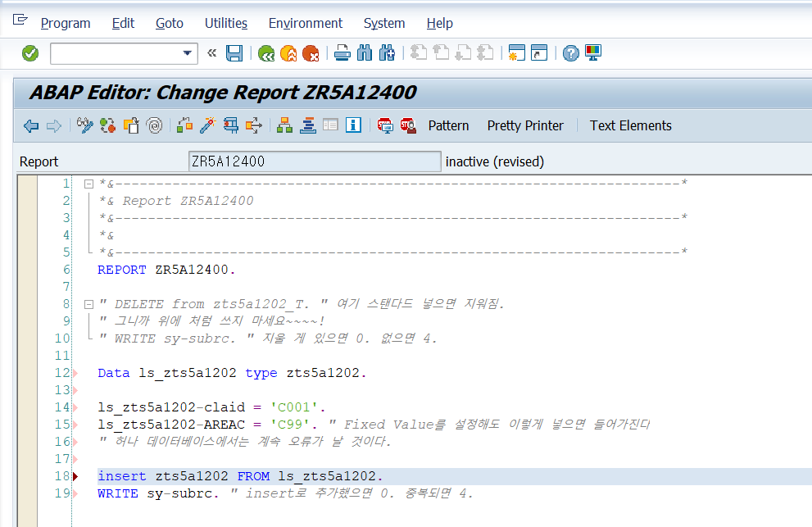Set session breakpoint icon
This screenshot has width=812, height=527.
click(x=385, y=125)
